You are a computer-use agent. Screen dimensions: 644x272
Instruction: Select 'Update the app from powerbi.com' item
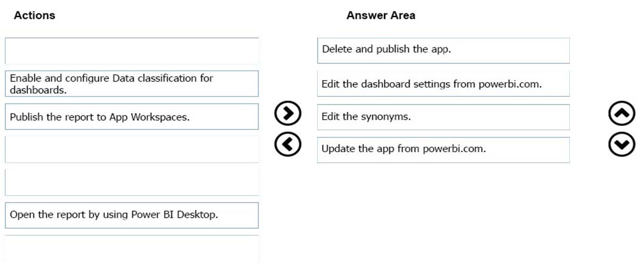[x=443, y=149]
